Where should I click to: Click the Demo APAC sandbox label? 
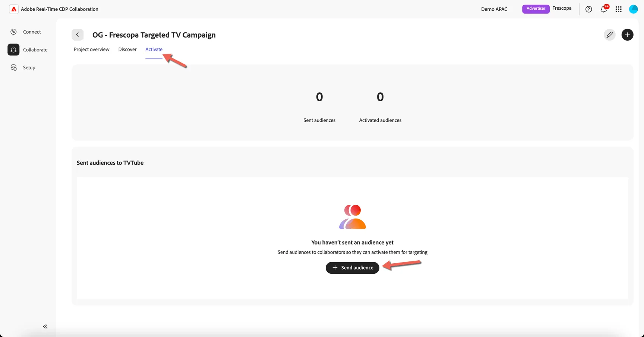(x=494, y=9)
